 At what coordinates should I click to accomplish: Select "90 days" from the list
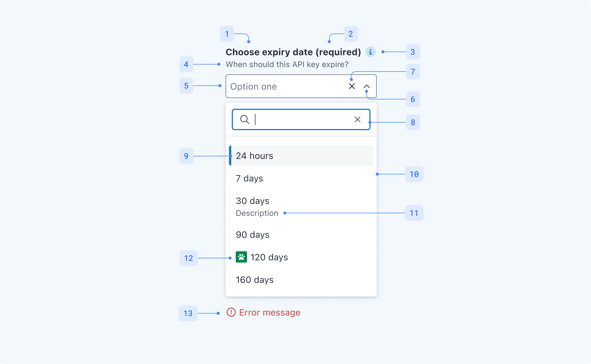pos(301,235)
